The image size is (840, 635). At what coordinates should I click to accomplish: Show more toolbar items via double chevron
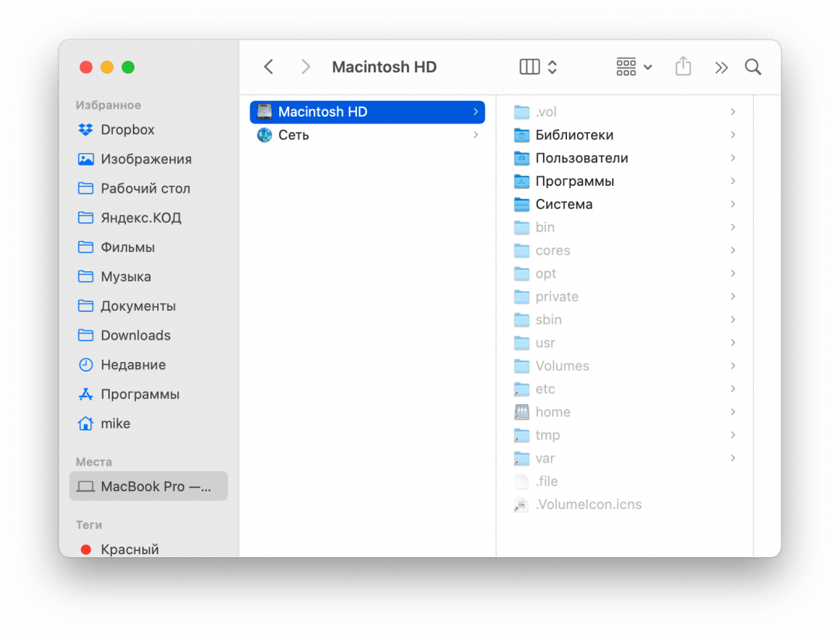(721, 68)
